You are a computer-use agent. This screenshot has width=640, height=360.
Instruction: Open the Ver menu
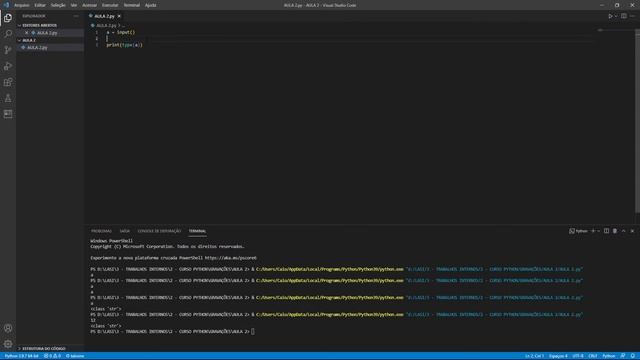pos(74,5)
